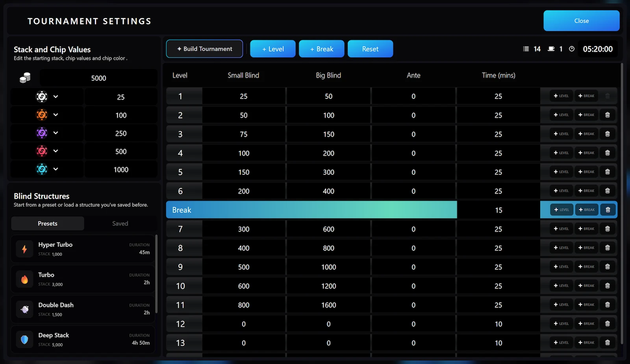This screenshot has width=630, height=364.
Task: Edit the small blind for level 4
Action: [x=244, y=153]
